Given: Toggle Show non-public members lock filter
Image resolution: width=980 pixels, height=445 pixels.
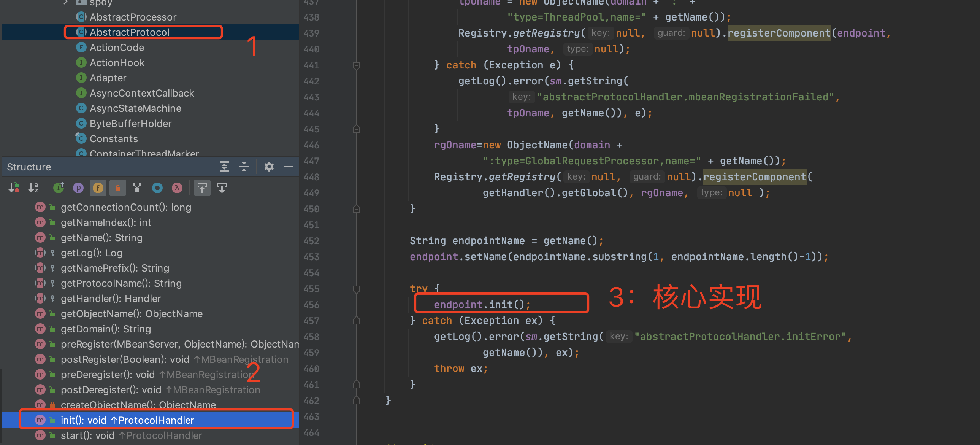Looking at the screenshot, I should (x=117, y=188).
